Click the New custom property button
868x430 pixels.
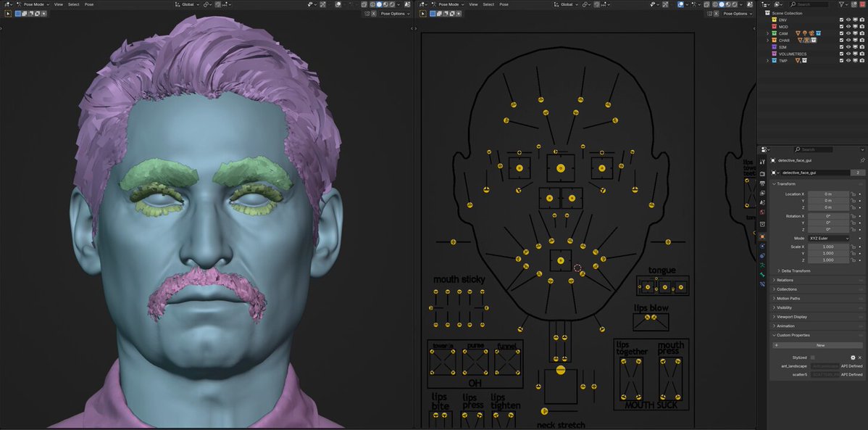[x=820, y=345]
